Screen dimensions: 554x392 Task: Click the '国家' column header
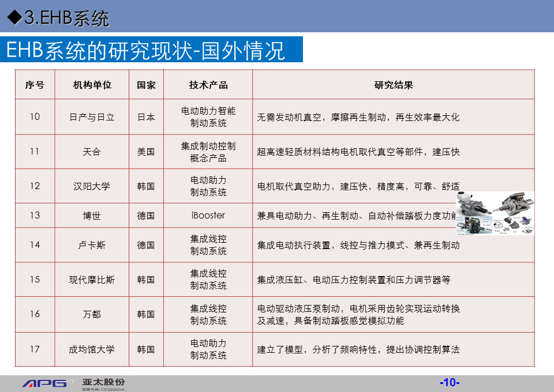click(x=146, y=85)
